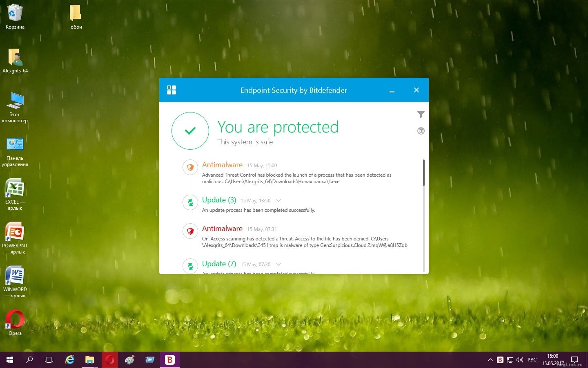Click 'An update process has been completed successfully.' under Update (3)

tap(258, 210)
